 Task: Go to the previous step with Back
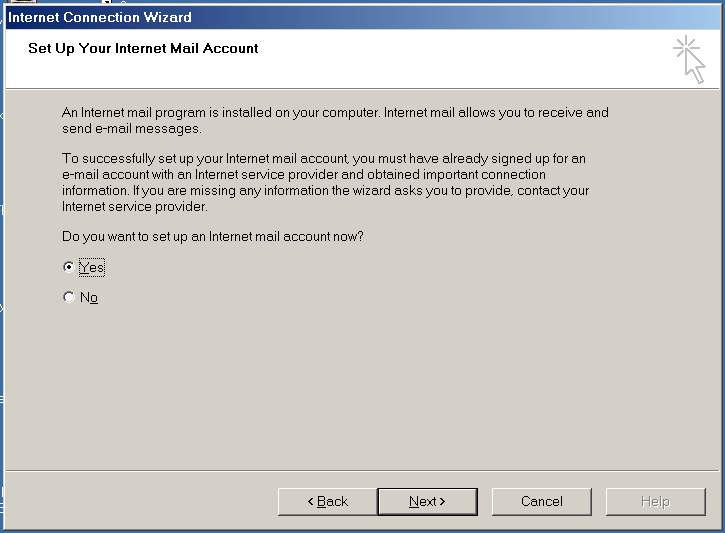[x=327, y=501]
